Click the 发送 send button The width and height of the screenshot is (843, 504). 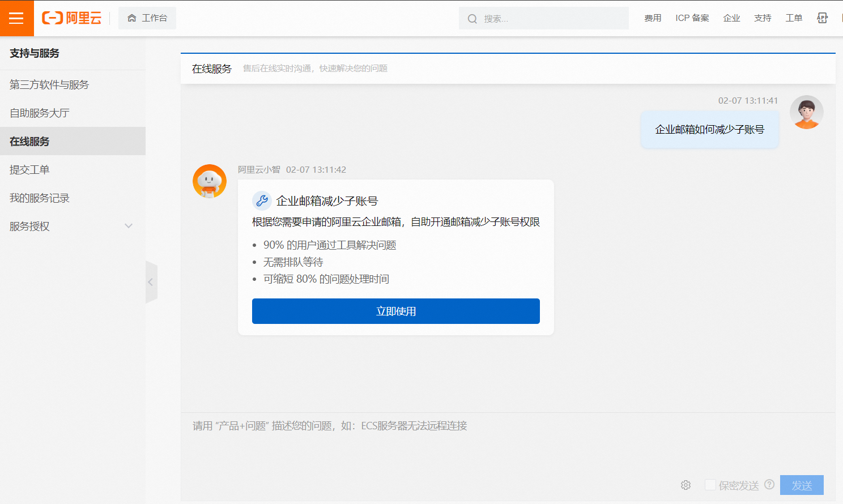click(802, 485)
